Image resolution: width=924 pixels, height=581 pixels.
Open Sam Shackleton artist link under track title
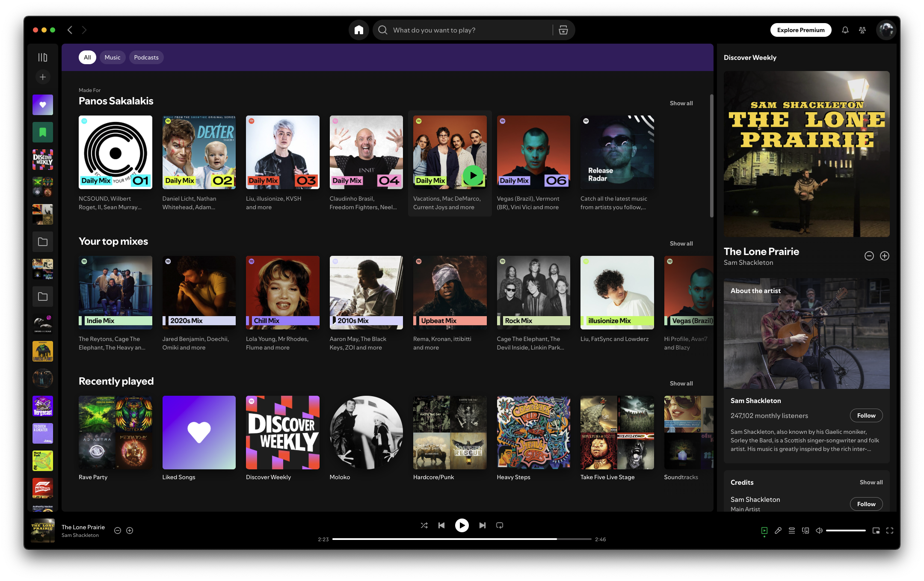pos(80,535)
